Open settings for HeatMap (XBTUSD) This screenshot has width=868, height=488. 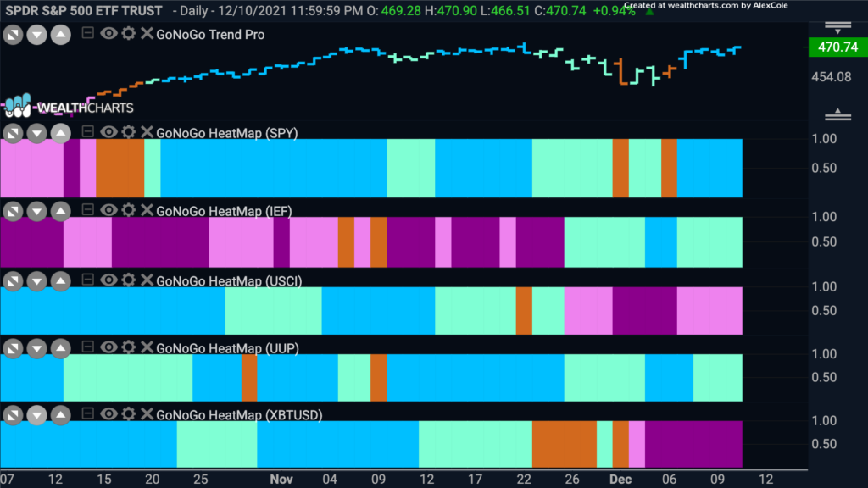point(129,414)
